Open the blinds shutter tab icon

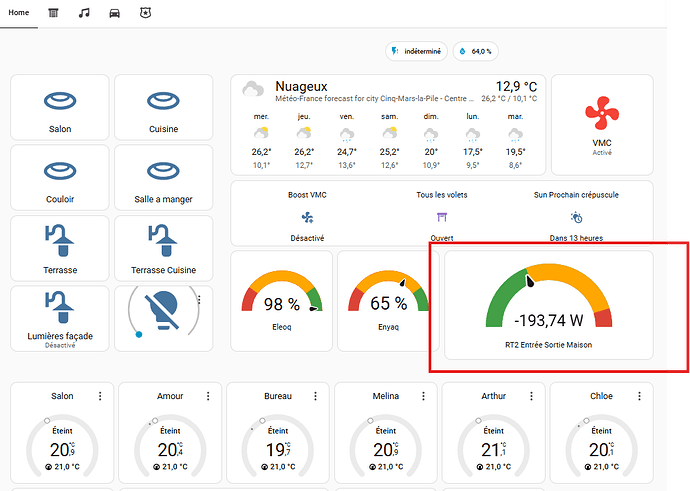(53, 13)
